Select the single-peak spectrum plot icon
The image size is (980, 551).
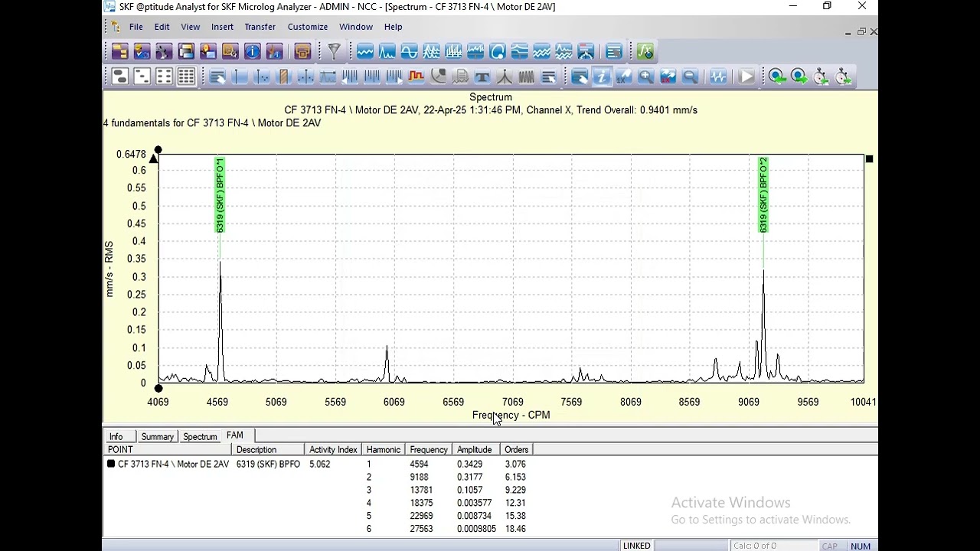pyautogui.click(x=387, y=52)
